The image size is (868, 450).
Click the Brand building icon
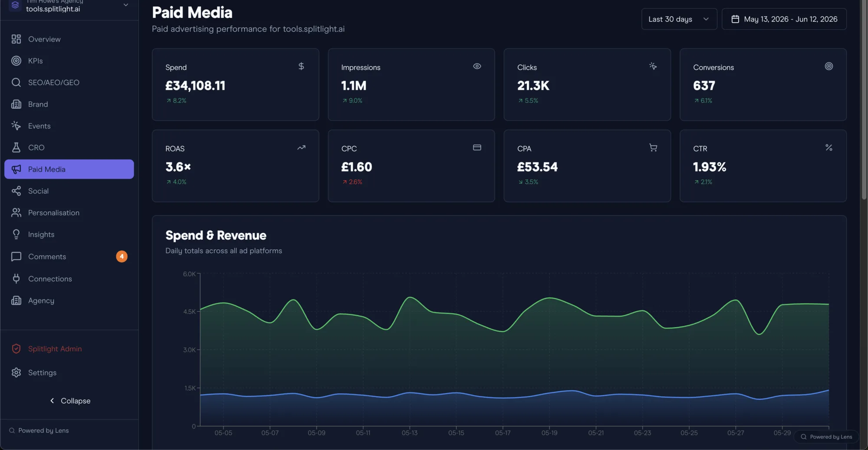16,104
